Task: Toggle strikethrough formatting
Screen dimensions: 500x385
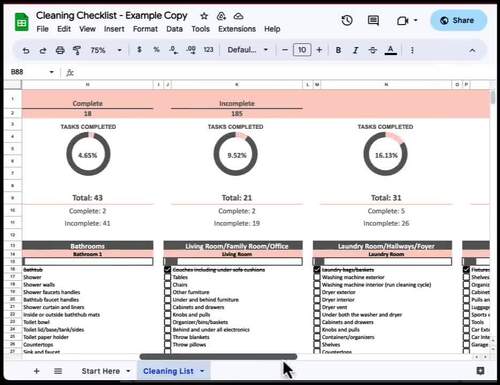Action: click(x=373, y=50)
